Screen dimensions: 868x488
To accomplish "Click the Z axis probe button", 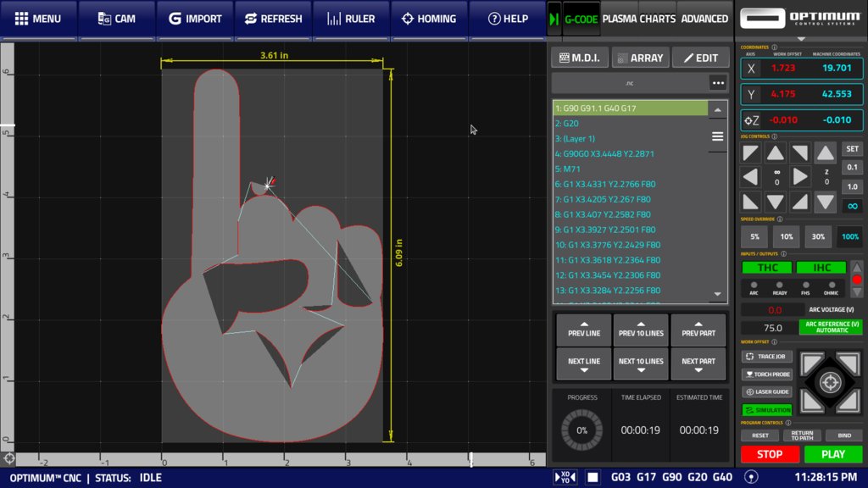I will pos(751,120).
